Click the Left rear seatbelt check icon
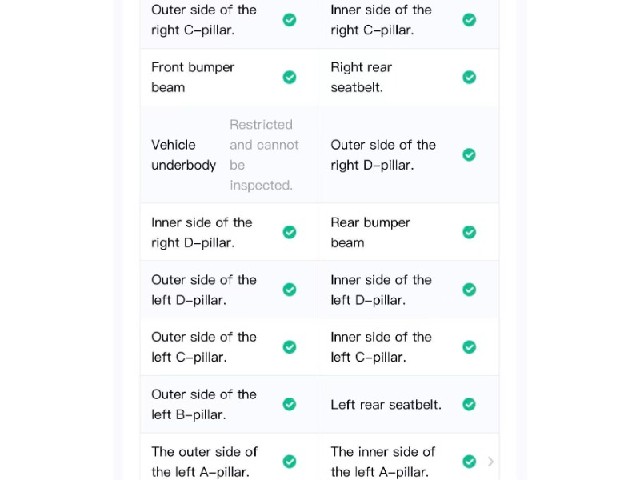Viewport: 640px width, 480px height. 469,404
